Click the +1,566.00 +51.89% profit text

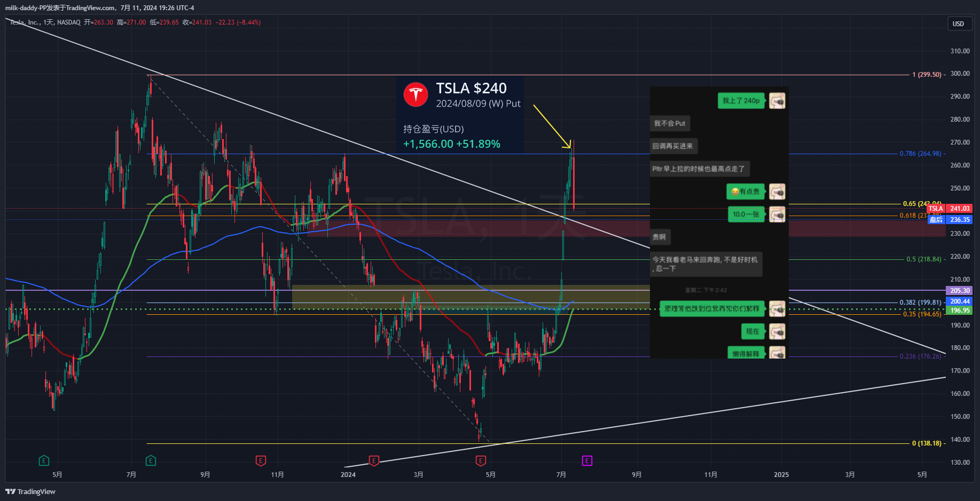(451, 144)
